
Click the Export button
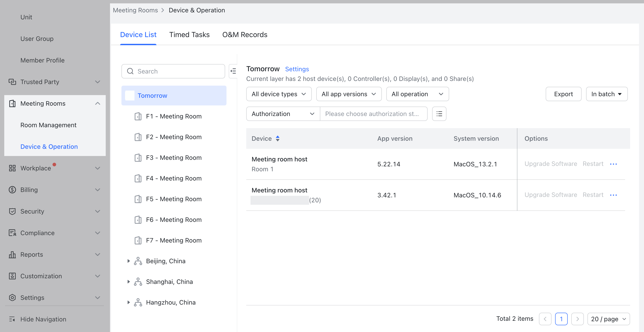coord(563,94)
